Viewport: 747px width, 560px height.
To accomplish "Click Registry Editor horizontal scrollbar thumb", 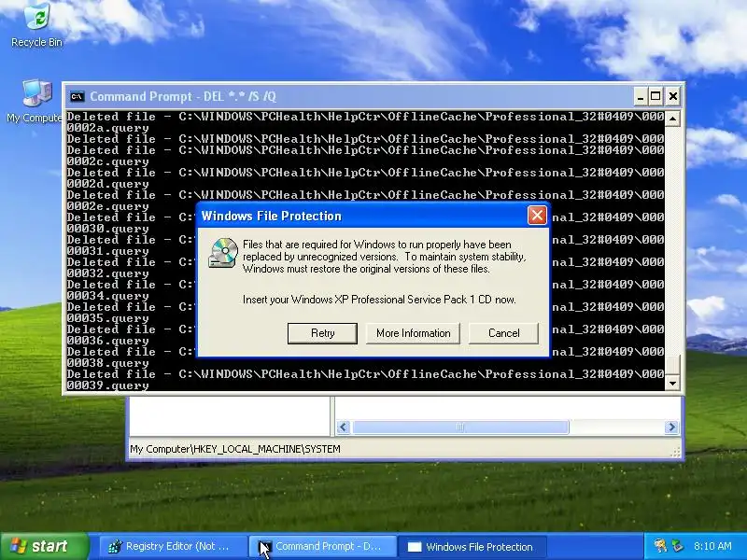I will pos(460,427).
